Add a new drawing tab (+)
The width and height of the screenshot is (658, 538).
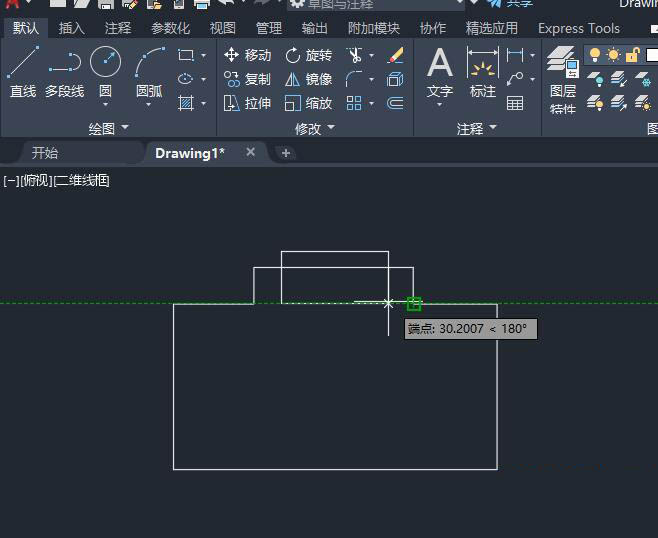click(286, 153)
